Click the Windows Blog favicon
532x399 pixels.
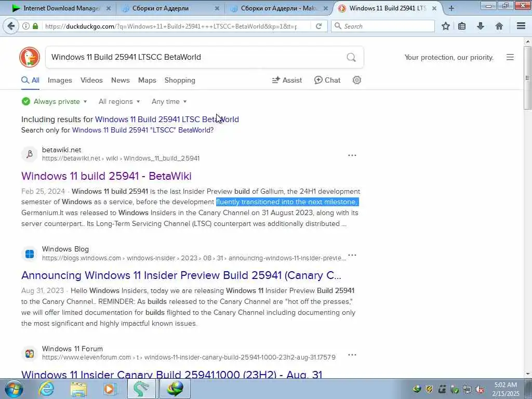tap(30, 254)
